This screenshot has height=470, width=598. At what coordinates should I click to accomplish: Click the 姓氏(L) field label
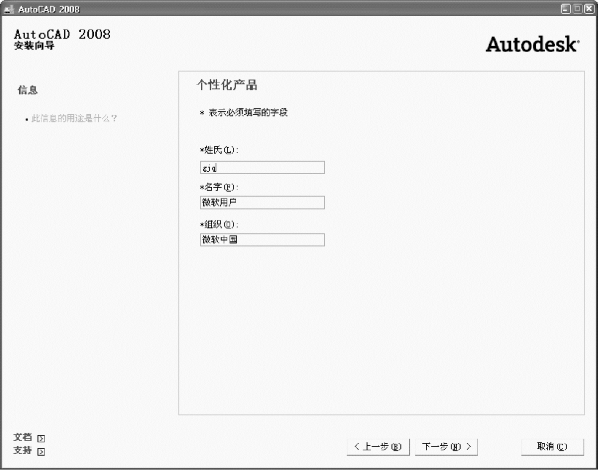tap(219, 150)
